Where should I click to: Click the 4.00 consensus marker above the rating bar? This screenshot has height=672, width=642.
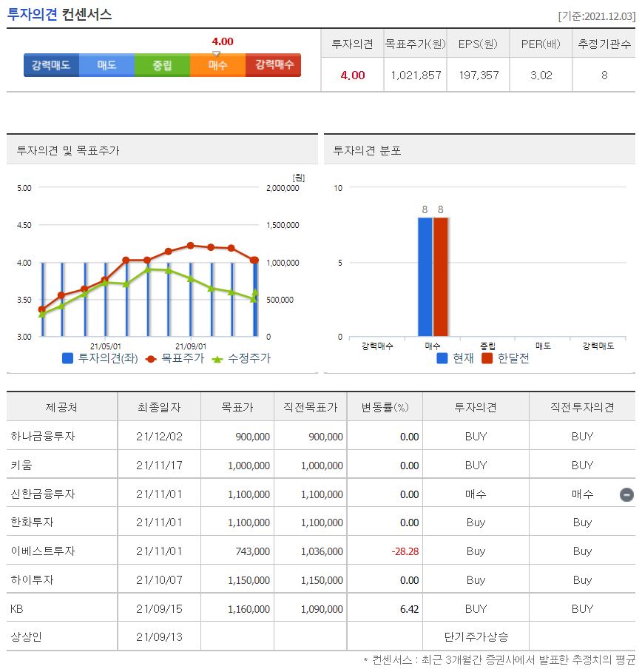pos(222,43)
